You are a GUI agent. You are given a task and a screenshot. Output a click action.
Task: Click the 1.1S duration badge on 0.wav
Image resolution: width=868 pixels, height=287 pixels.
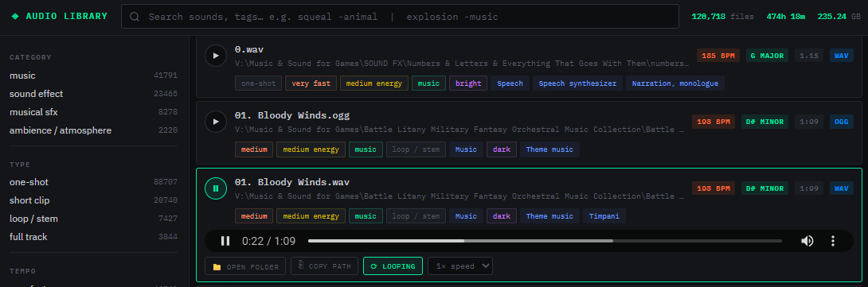coord(809,56)
